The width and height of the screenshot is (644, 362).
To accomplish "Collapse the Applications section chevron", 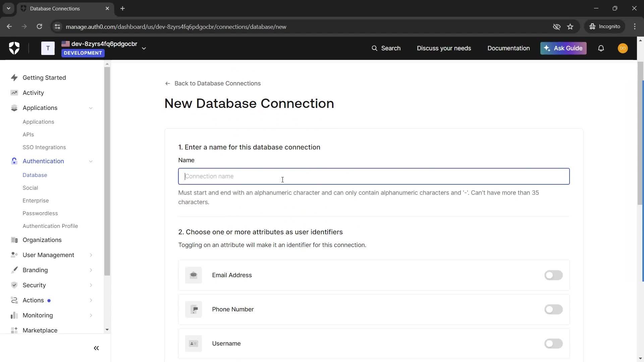I will pos(91,108).
